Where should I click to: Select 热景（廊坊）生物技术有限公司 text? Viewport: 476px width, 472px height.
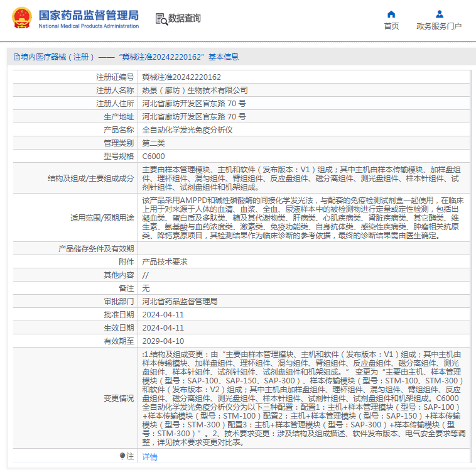click(x=195, y=91)
